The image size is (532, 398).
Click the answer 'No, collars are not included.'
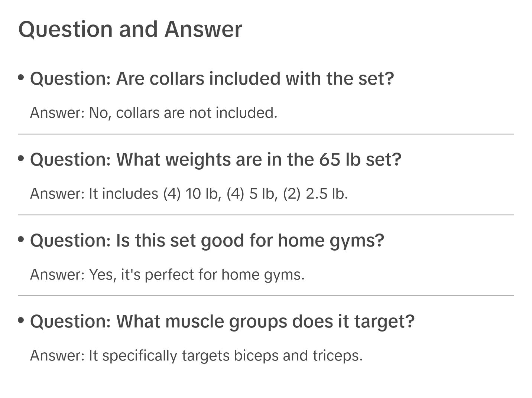pos(153,113)
